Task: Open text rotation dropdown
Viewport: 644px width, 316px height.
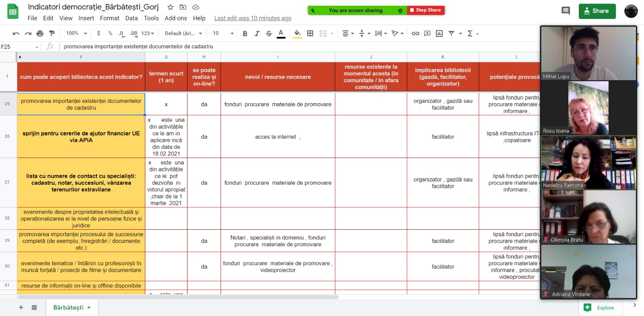Action: pos(398,33)
